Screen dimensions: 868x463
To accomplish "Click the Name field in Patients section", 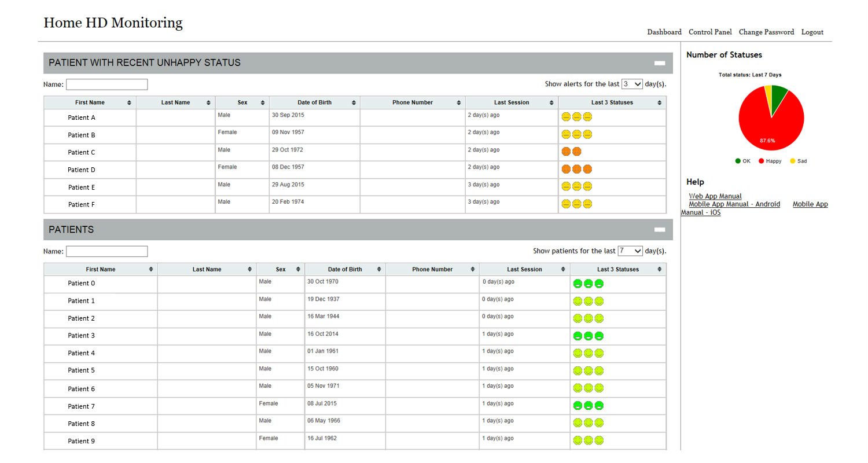I will [106, 251].
